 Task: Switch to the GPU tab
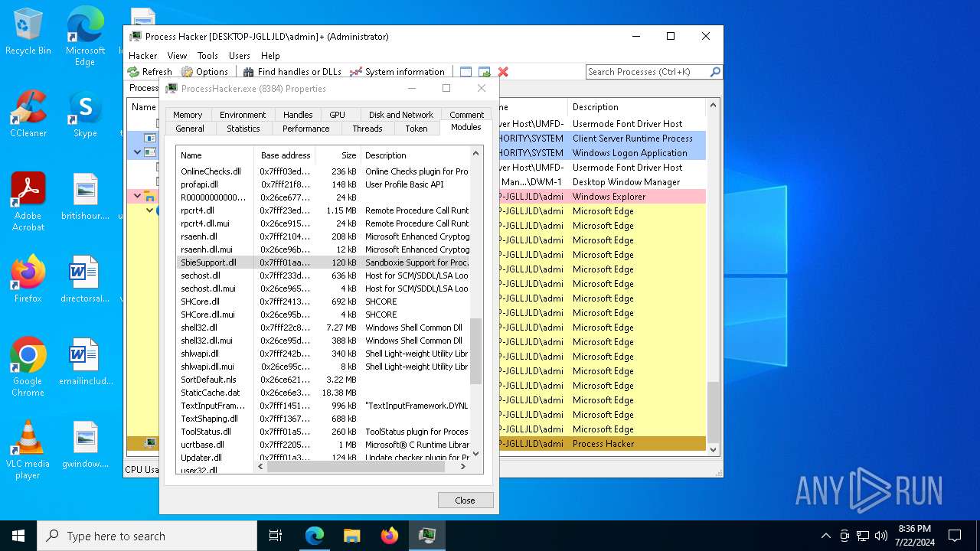(x=337, y=115)
